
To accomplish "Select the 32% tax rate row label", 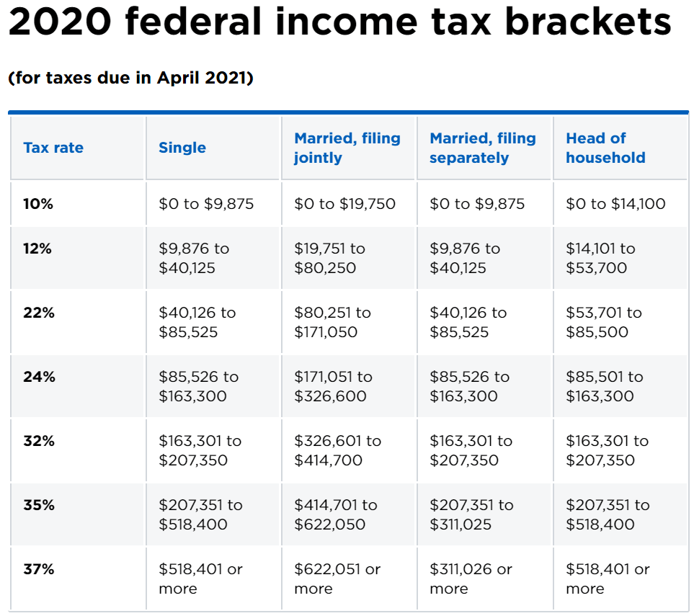I will point(39,441).
